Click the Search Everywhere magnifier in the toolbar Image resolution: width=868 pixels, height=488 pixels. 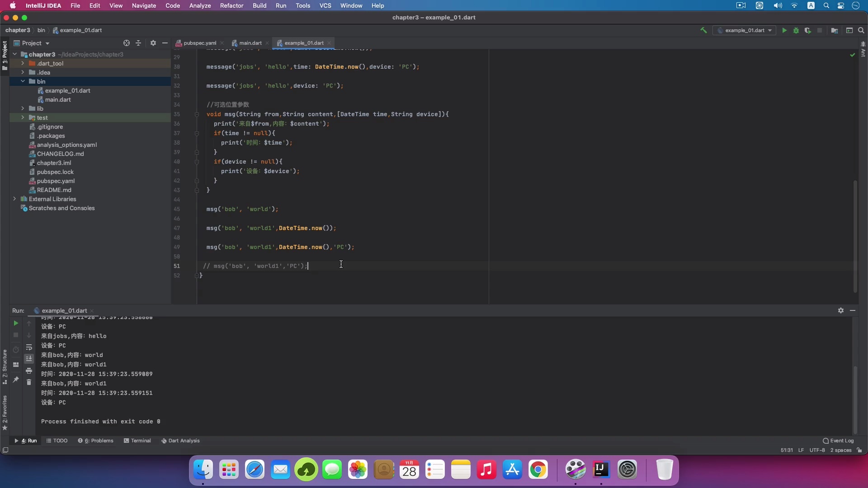(x=861, y=30)
